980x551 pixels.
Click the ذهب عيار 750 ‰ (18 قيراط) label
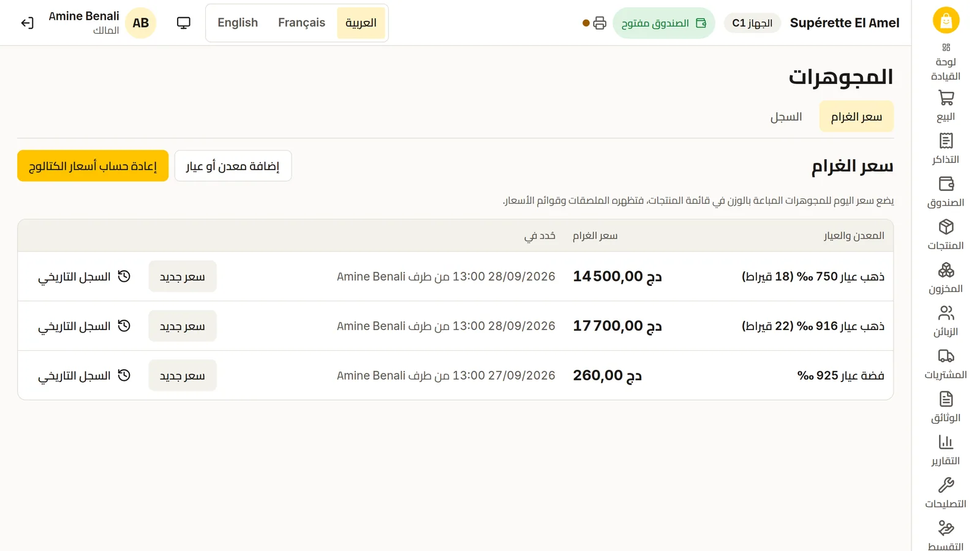[813, 276]
